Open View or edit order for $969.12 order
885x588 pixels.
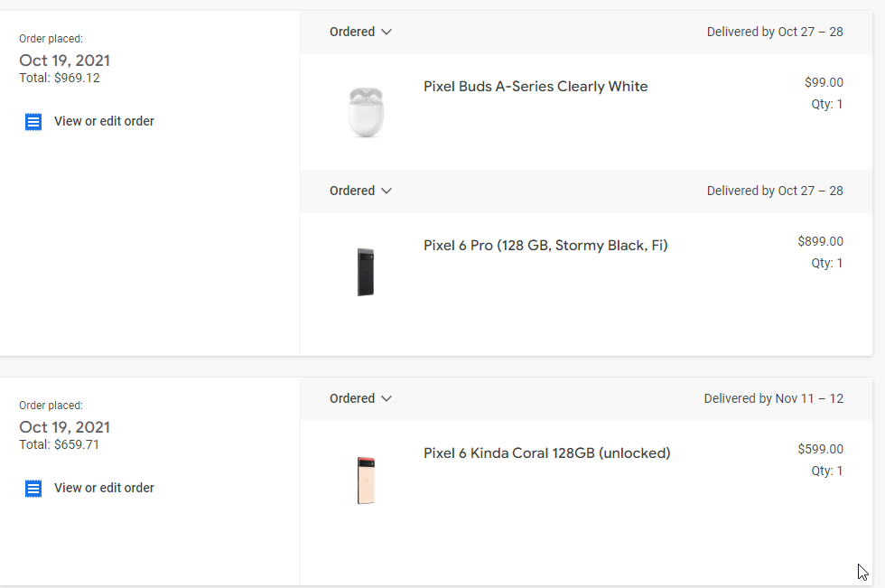click(x=104, y=121)
